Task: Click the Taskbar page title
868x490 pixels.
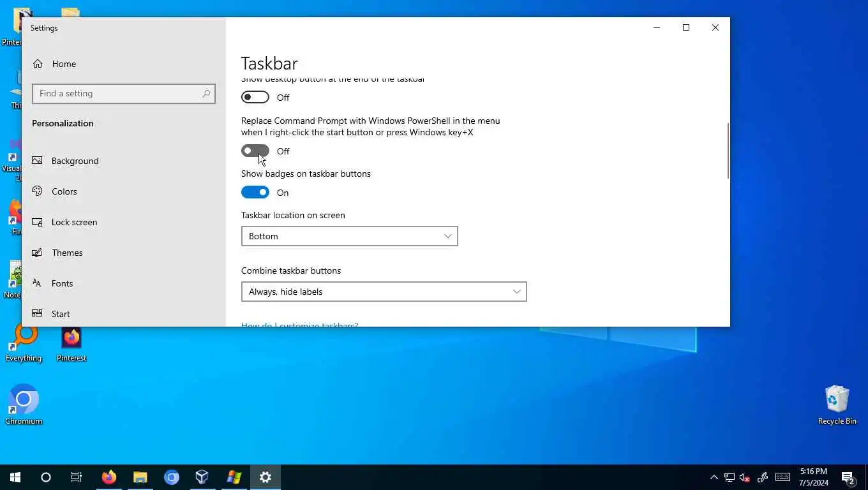Action: tap(269, 63)
